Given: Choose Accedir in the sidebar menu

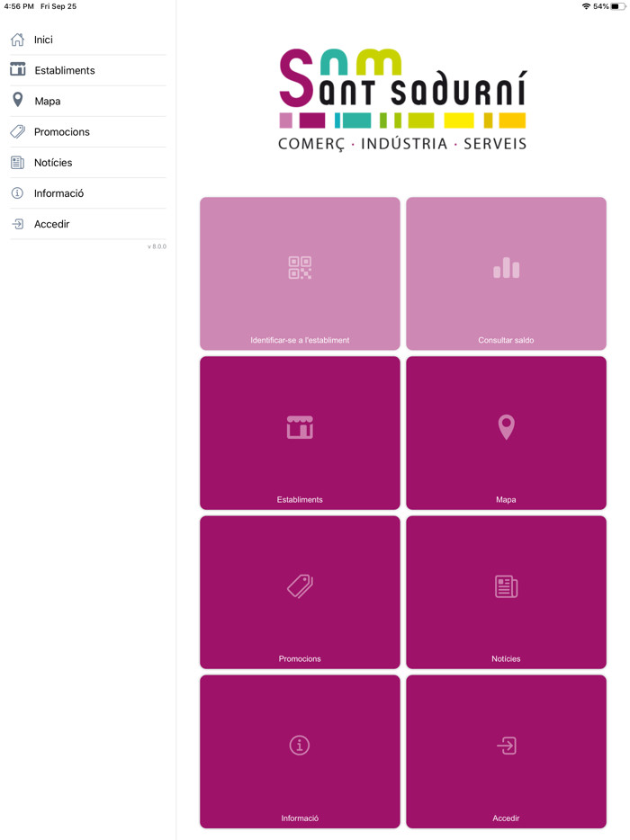Looking at the screenshot, I should pyautogui.click(x=88, y=224).
